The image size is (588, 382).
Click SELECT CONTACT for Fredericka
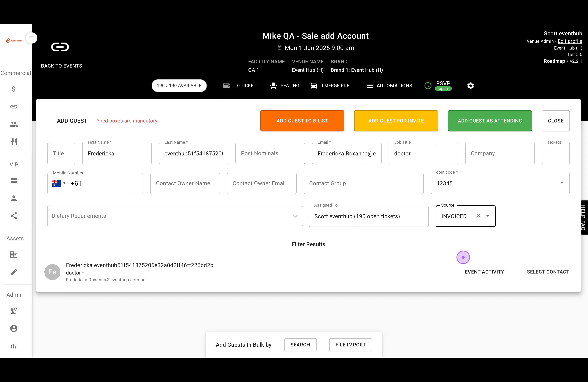pyautogui.click(x=548, y=272)
